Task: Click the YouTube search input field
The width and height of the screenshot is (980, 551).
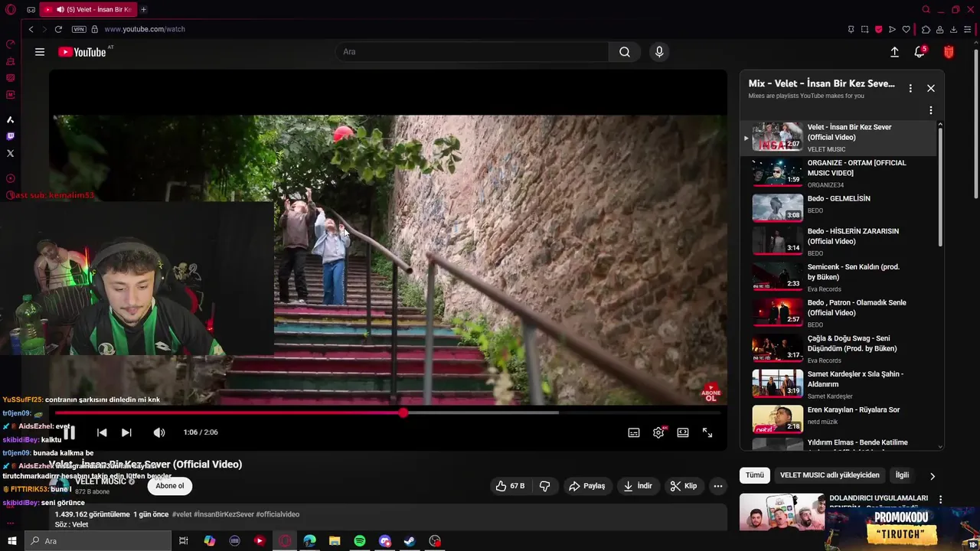Action: tap(472, 52)
